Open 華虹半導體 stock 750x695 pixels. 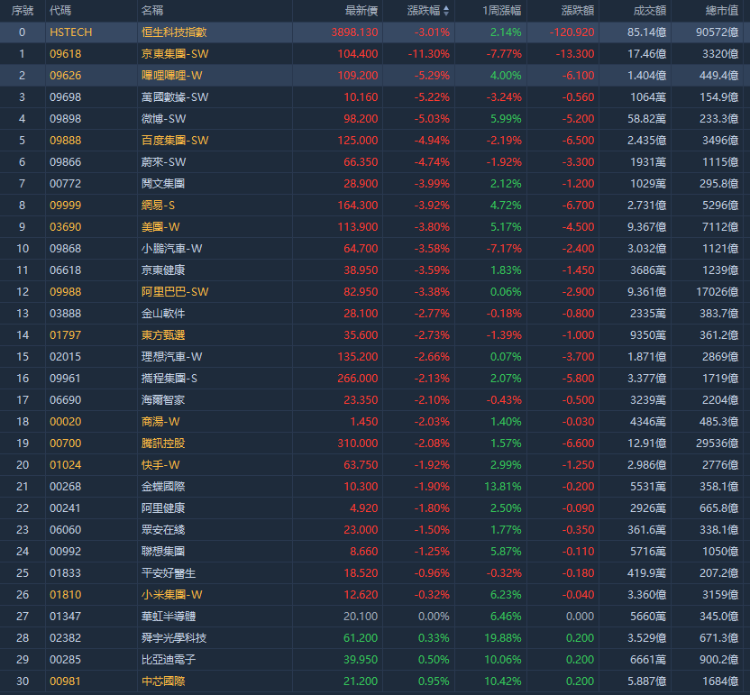pyautogui.click(x=169, y=616)
